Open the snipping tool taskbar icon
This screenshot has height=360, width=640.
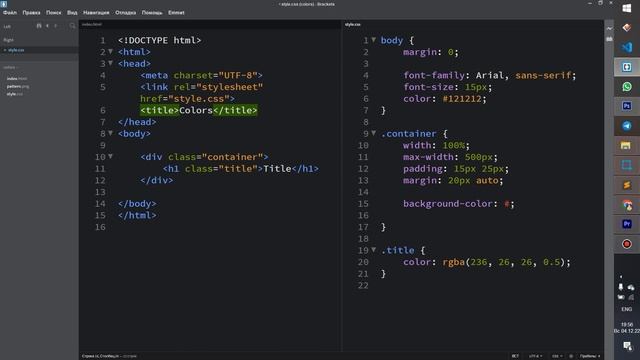pos(627,165)
